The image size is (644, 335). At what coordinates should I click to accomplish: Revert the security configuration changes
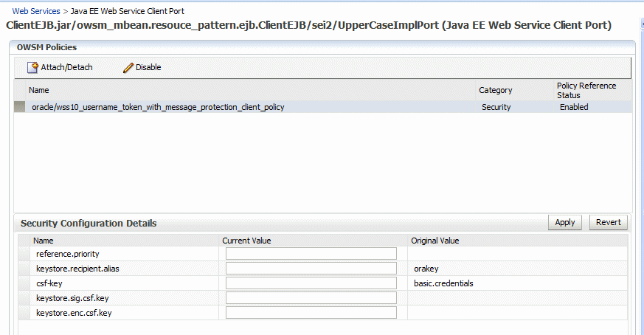coord(609,222)
